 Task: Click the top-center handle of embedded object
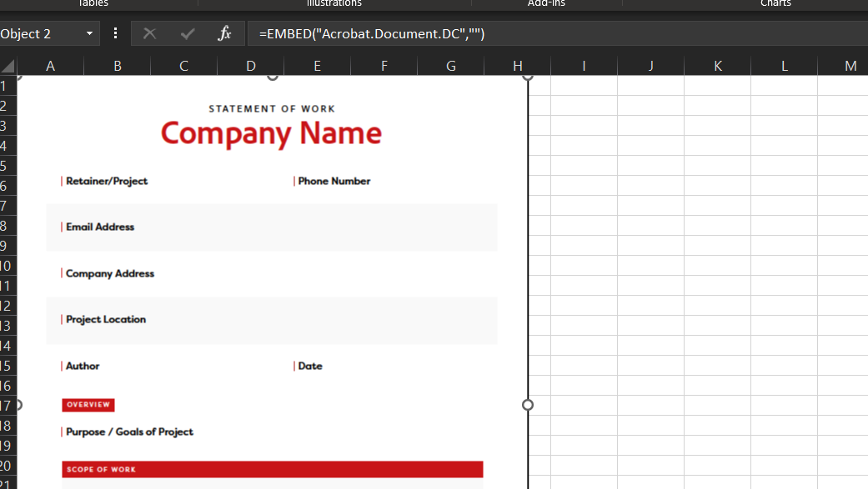click(273, 77)
